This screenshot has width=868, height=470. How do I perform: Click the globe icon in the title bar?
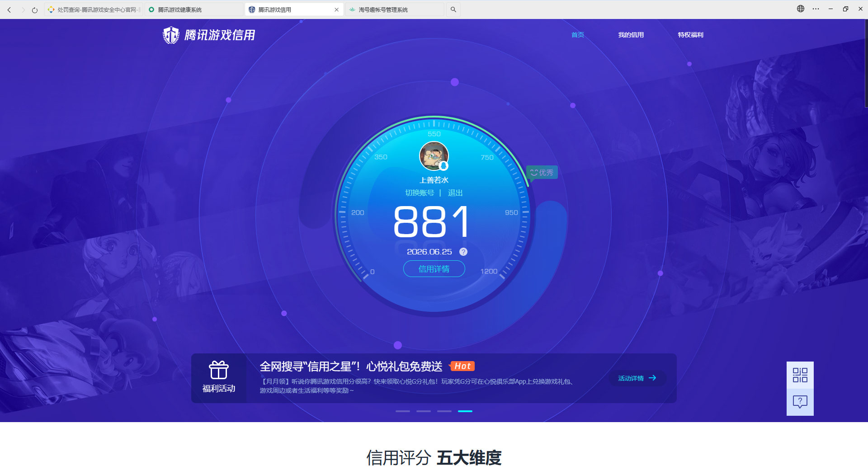[801, 9]
